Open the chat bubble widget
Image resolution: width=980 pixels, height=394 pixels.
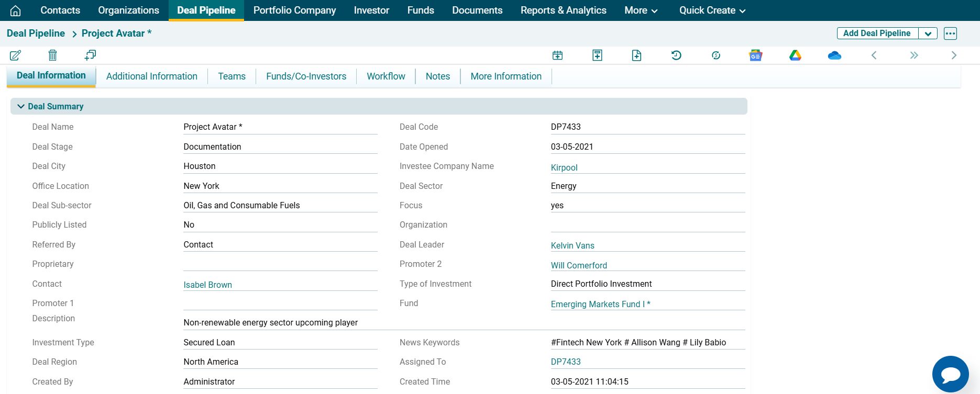tap(950, 374)
